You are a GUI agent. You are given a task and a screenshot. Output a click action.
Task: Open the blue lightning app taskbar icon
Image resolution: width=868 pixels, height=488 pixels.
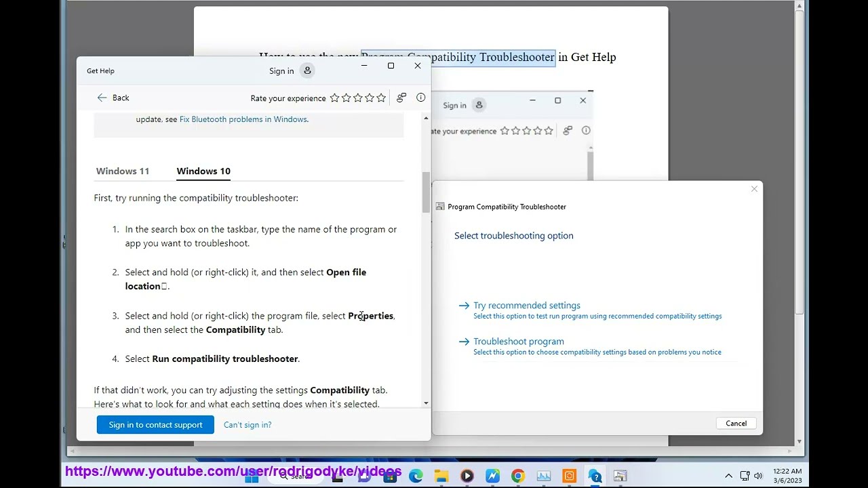[x=492, y=476]
